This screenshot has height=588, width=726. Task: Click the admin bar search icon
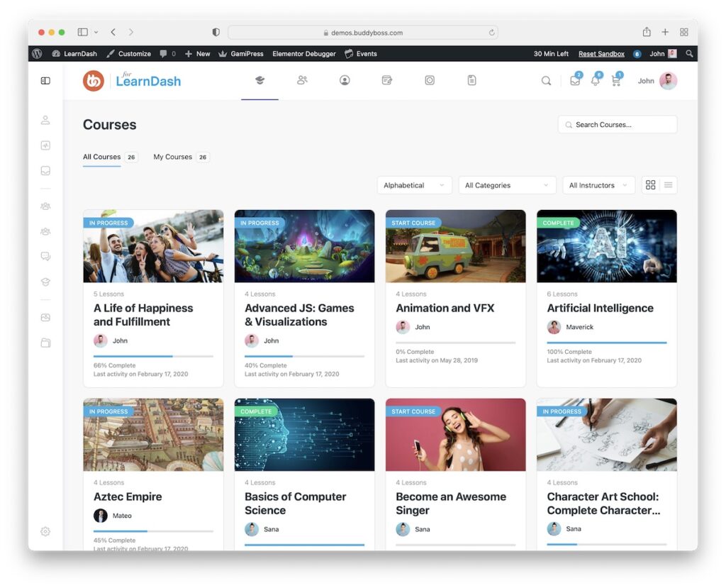(689, 54)
